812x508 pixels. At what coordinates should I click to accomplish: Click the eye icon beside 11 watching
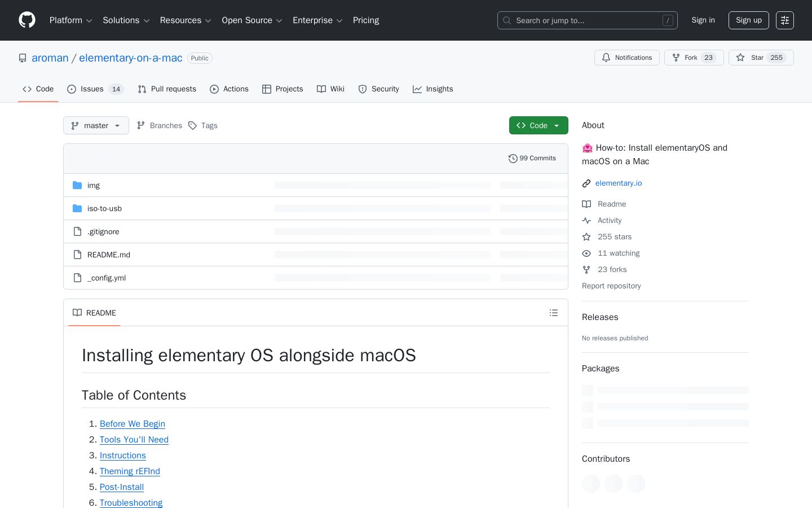point(586,253)
